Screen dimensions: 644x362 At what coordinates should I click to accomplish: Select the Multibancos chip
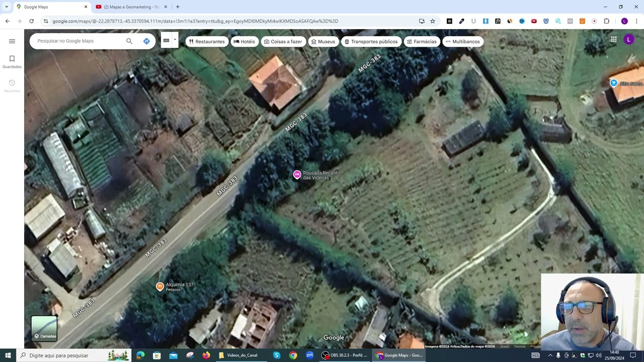coord(463,42)
